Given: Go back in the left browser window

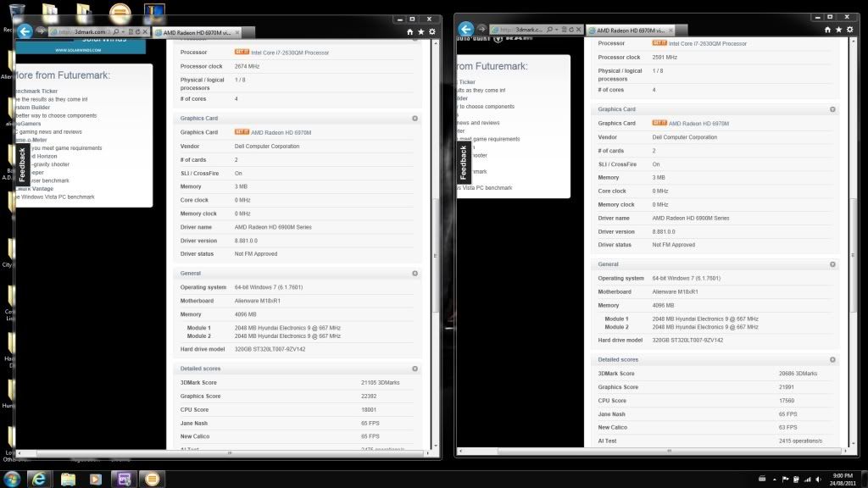Looking at the screenshot, I should coord(25,31).
